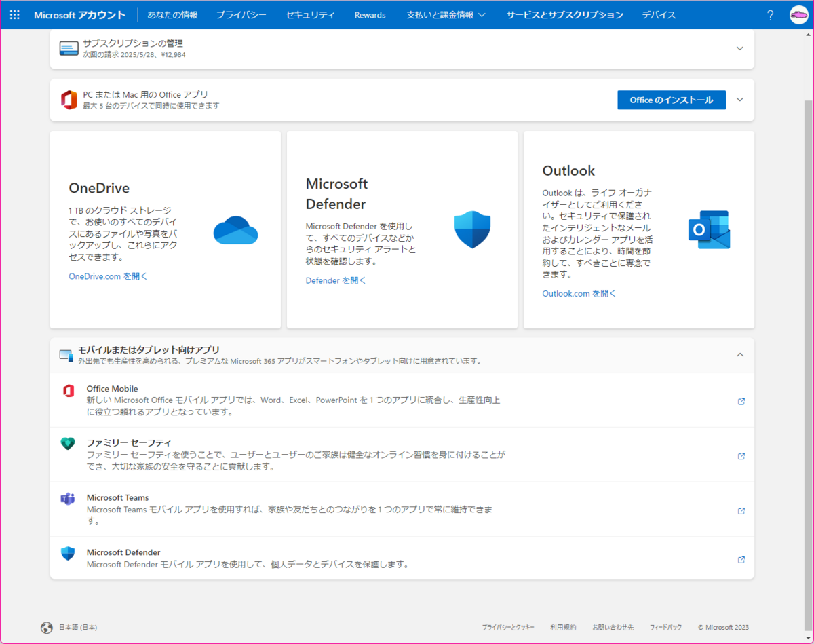Collapse the モバイルまたはタブレット向けアプリ section
The height and width of the screenshot is (644, 814).
pyautogui.click(x=740, y=354)
